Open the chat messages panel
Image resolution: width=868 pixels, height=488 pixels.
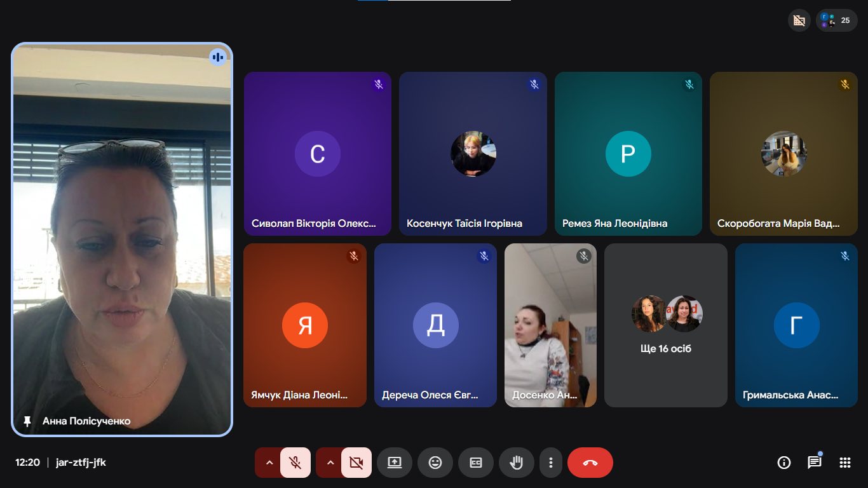814,463
